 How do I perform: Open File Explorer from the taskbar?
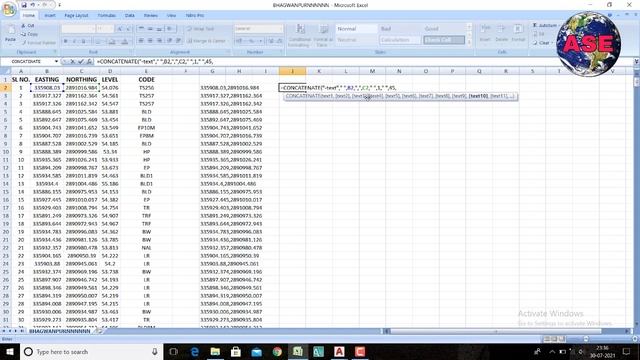coord(215,351)
